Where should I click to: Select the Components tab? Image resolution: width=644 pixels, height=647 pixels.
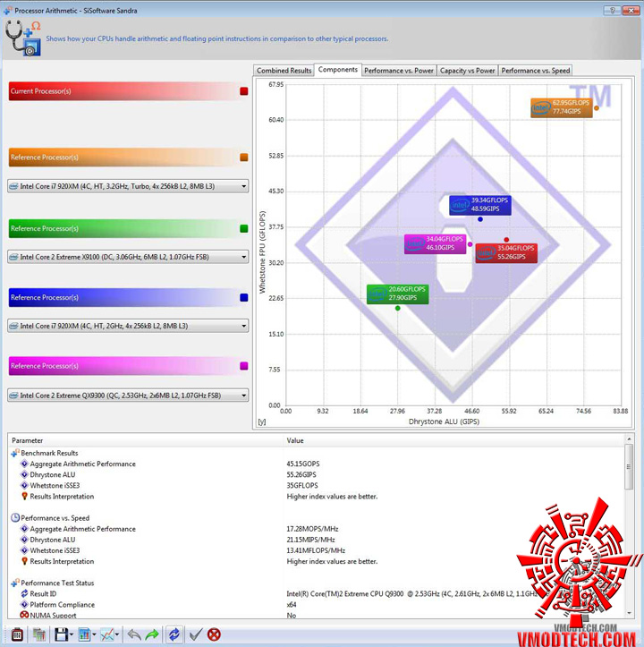click(338, 69)
